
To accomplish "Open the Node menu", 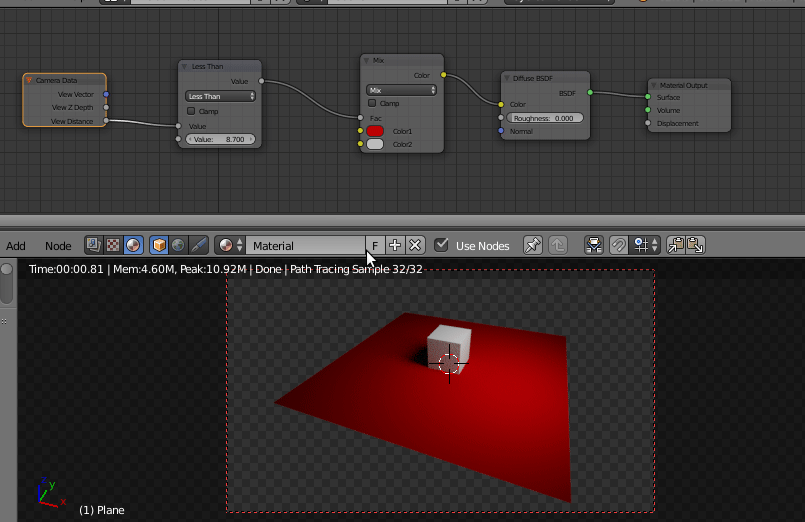I will (58, 246).
